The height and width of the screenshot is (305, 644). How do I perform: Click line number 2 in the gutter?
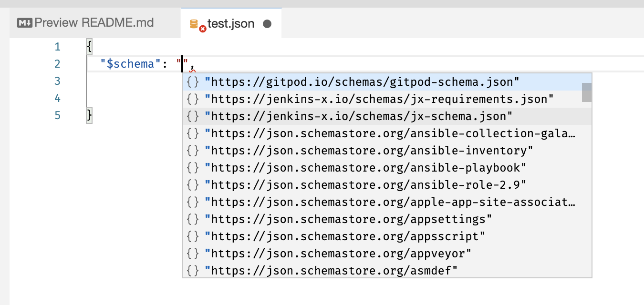pos(57,63)
